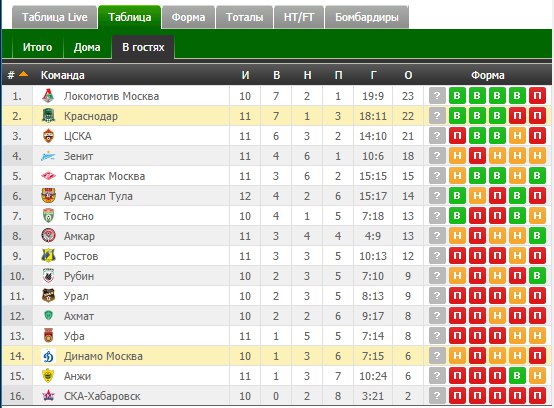The width and height of the screenshot is (554, 408).
Task: Click the Спартак Москва club crest
Action: [x=48, y=176]
